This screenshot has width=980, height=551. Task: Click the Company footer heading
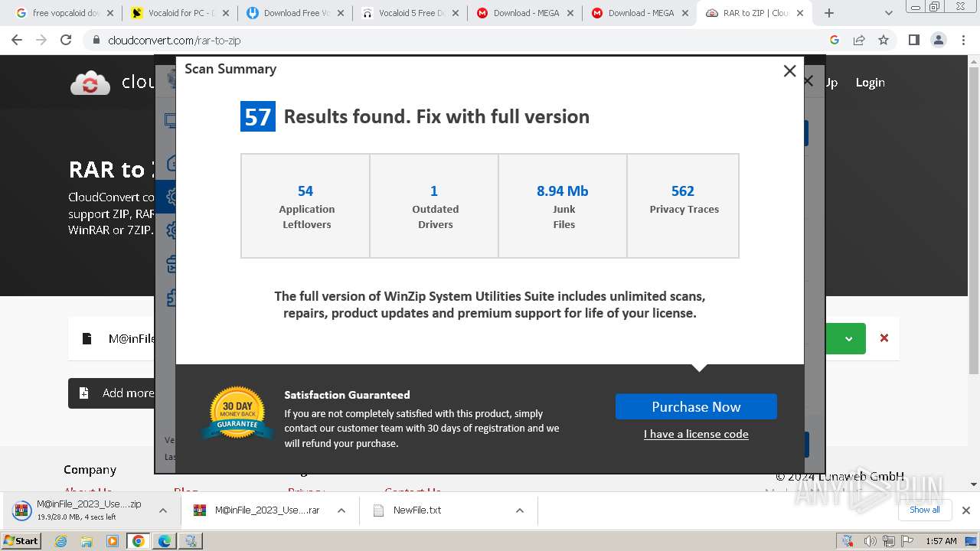point(90,470)
